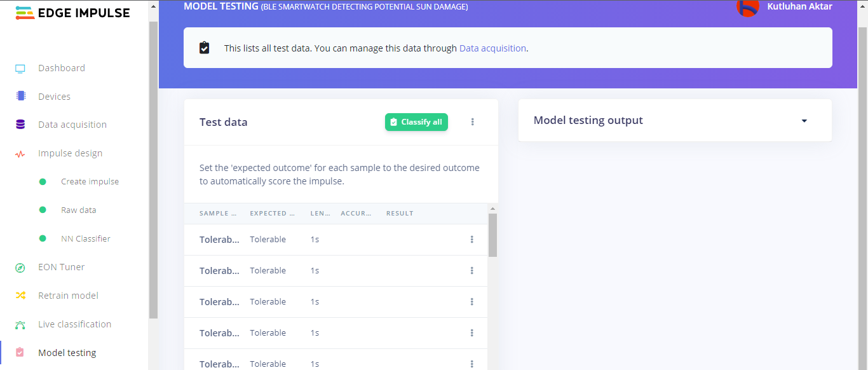Click the Retrain model icon

coord(20,295)
